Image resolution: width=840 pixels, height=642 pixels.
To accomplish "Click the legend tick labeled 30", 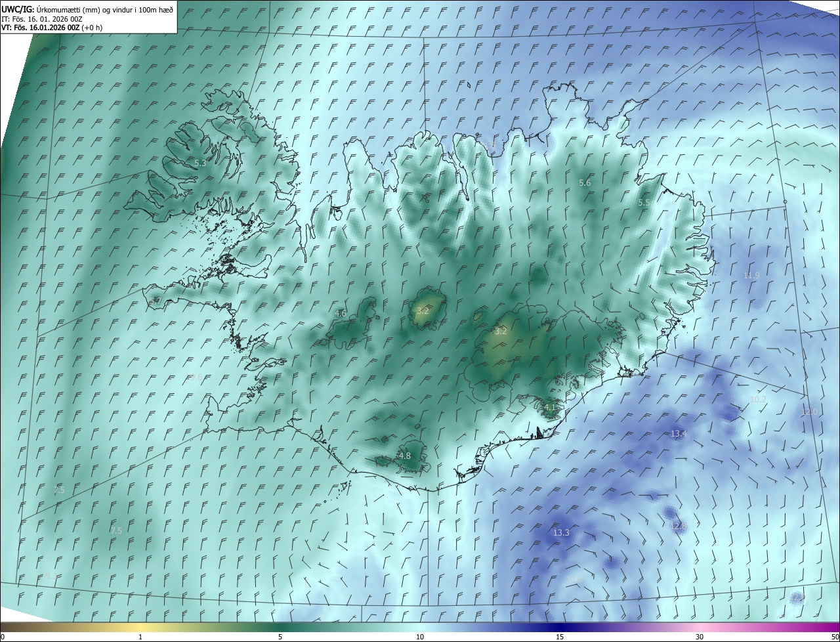I will pos(700,637).
